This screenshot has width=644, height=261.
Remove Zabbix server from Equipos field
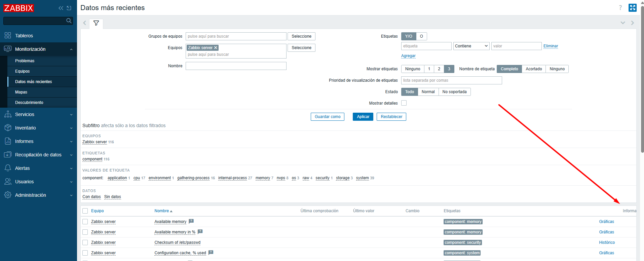pyautogui.click(x=216, y=48)
